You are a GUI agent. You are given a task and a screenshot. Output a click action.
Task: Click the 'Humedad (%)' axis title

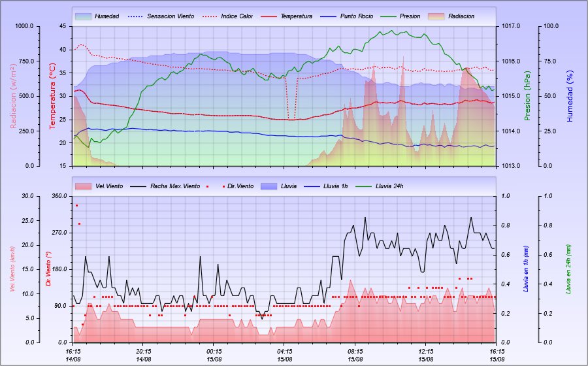pyautogui.click(x=570, y=96)
